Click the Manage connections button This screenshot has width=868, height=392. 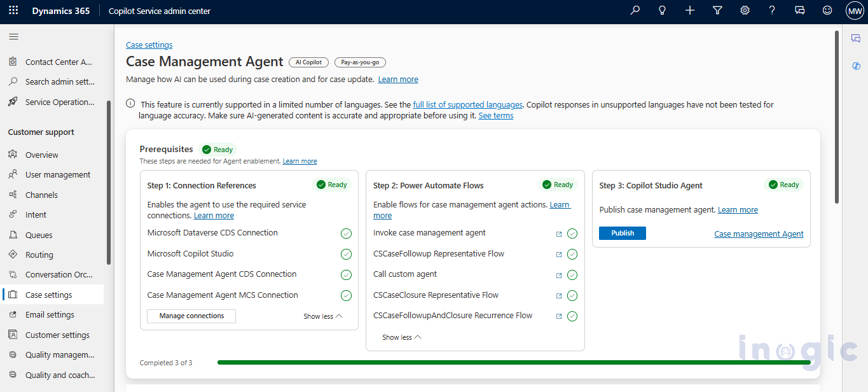pos(191,316)
